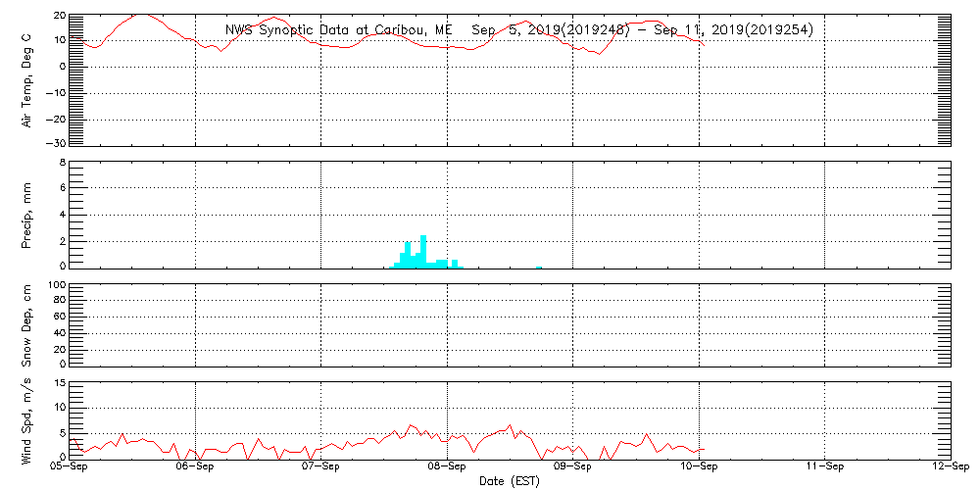Select the '12-Sep' date tick label

950,467
